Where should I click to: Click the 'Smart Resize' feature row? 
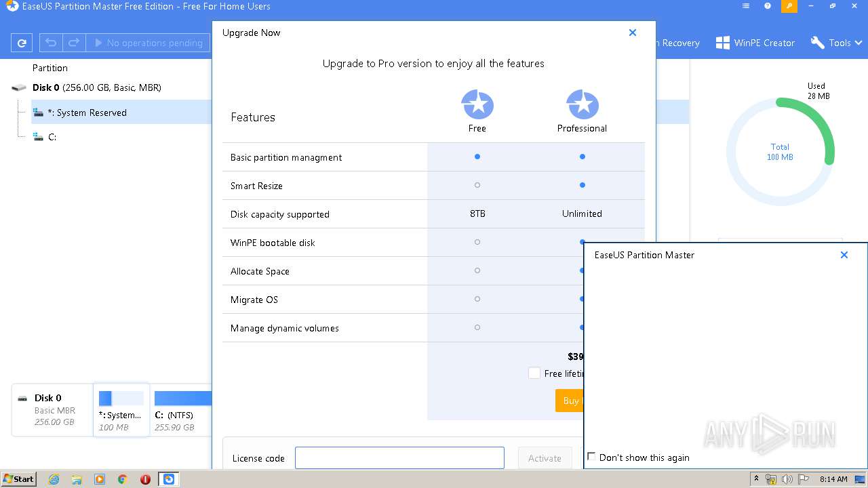click(x=433, y=186)
